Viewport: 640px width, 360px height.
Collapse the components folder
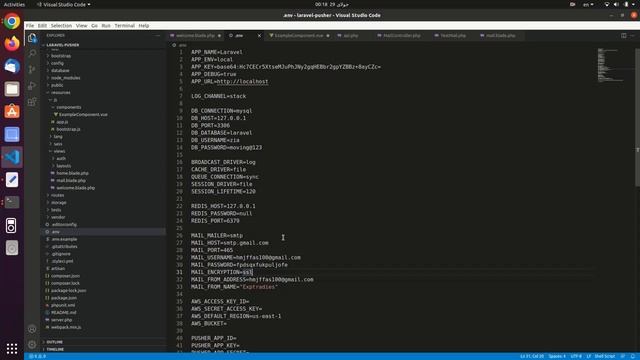tap(69, 107)
